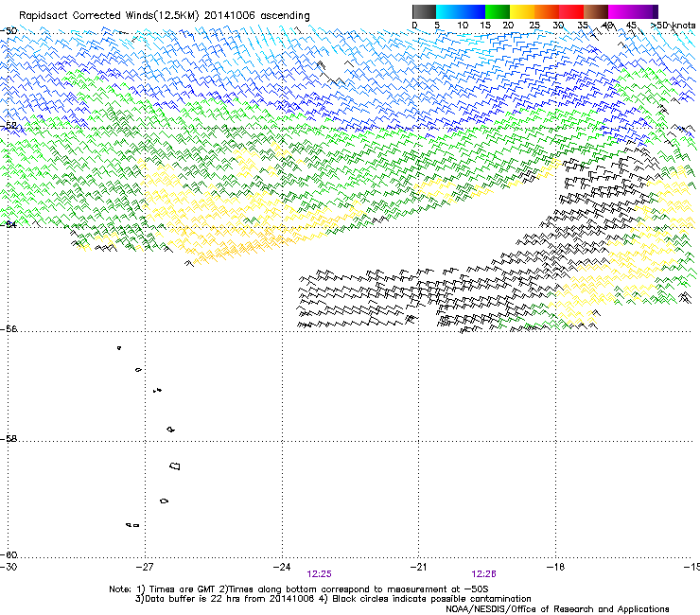Click the '20141006 ascending' date text in title
The width and height of the screenshot is (700, 615).
pyautogui.click(x=256, y=16)
